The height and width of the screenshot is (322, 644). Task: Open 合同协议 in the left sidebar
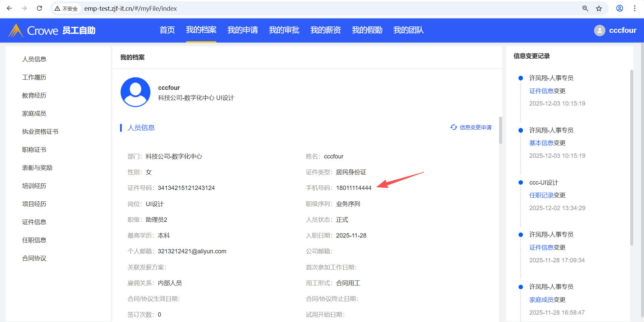34,258
